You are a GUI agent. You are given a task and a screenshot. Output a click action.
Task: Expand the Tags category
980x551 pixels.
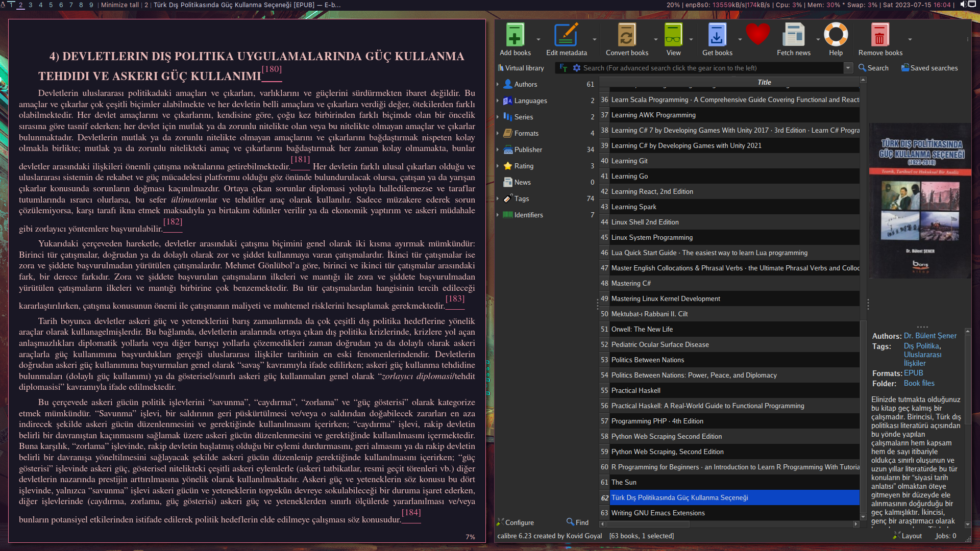tap(498, 198)
